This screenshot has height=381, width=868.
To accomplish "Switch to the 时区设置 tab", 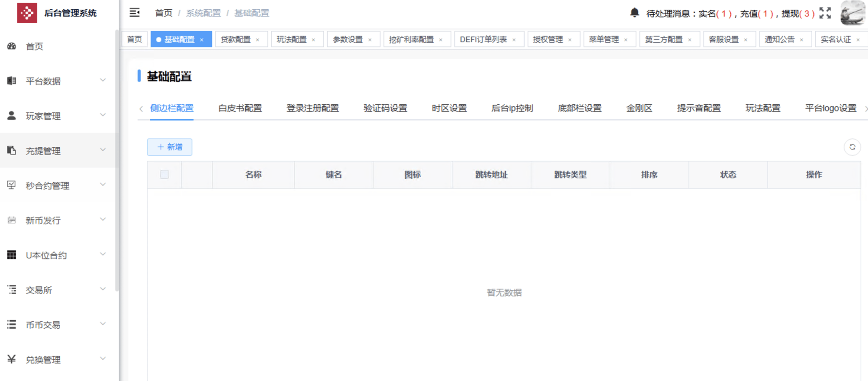I will pyautogui.click(x=449, y=108).
